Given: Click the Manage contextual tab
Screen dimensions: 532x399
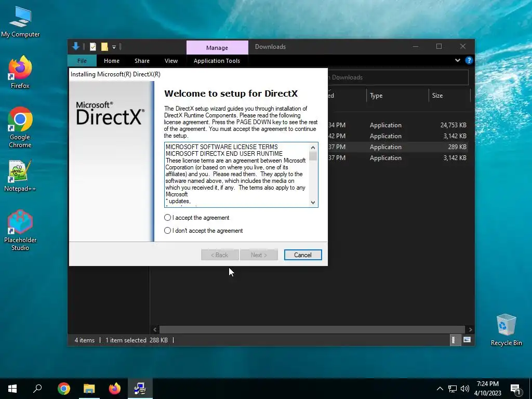Looking at the screenshot, I should point(217,47).
